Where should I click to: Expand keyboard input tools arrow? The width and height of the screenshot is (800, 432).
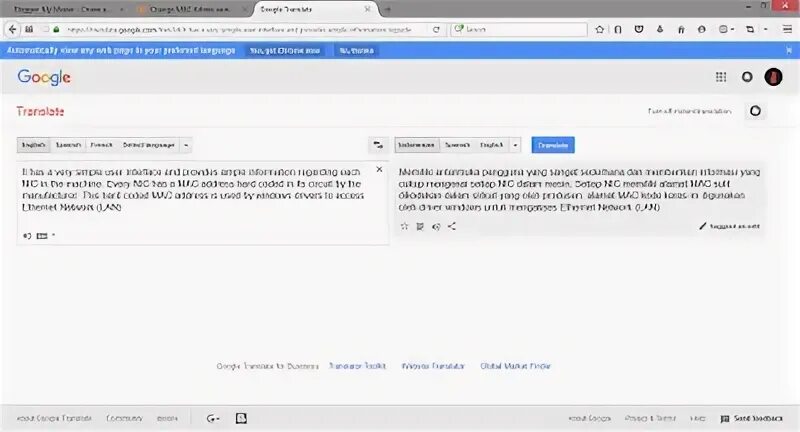tap(53, 236)
